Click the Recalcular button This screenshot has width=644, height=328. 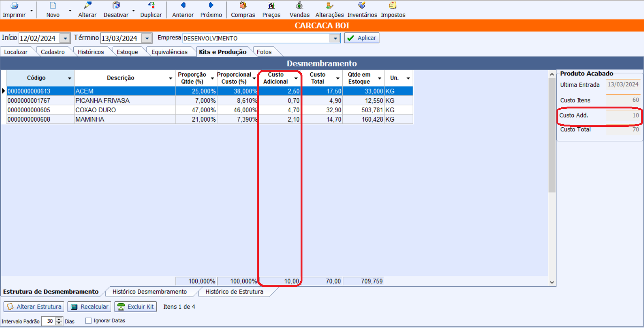(x=89, y=307)
